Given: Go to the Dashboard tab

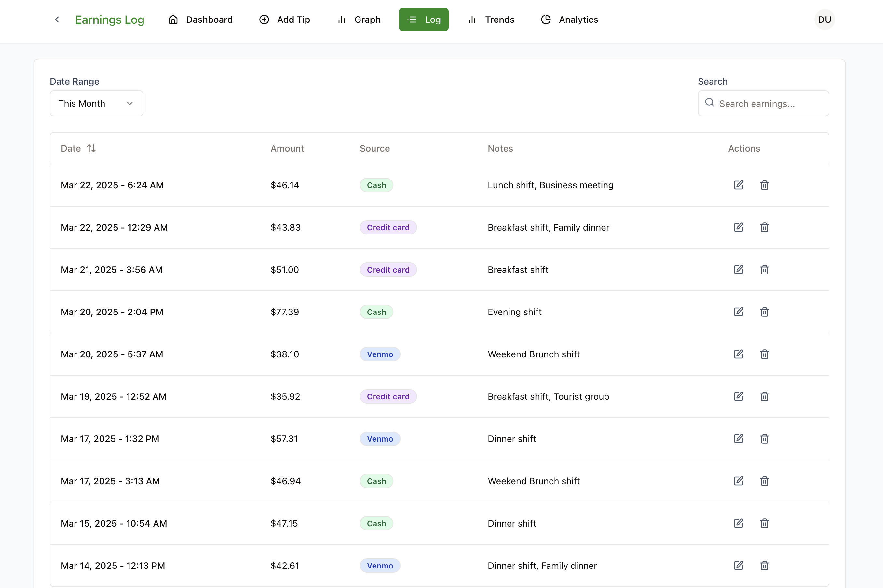Looking at the screenshot, I should [x=200, y=20].
